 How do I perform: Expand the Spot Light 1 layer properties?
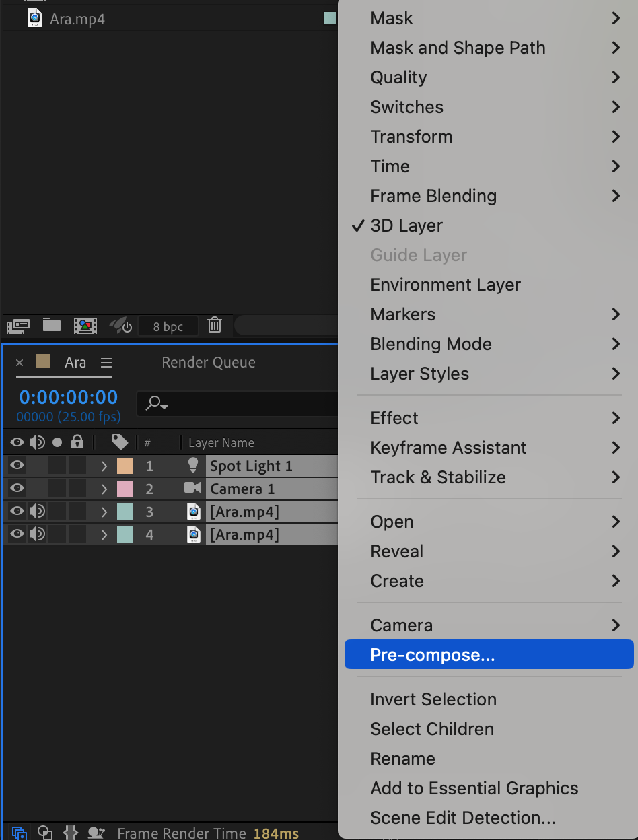(104, 466)
